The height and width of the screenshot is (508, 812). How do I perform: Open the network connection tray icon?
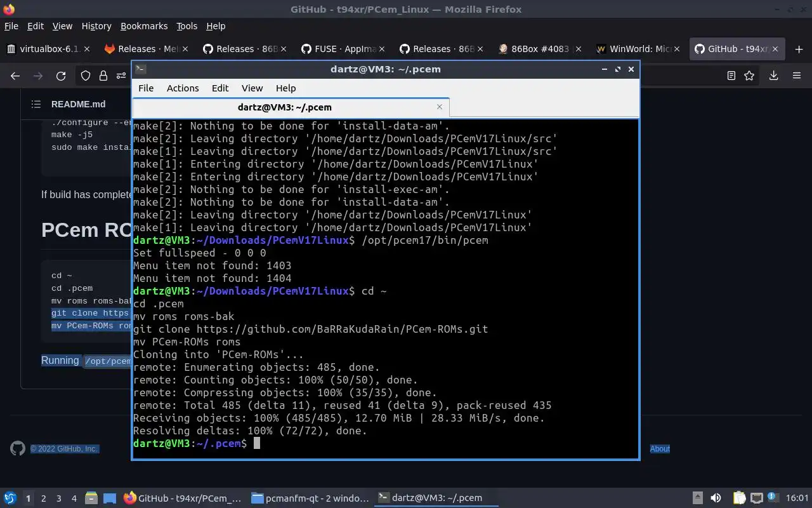[756, 498]
